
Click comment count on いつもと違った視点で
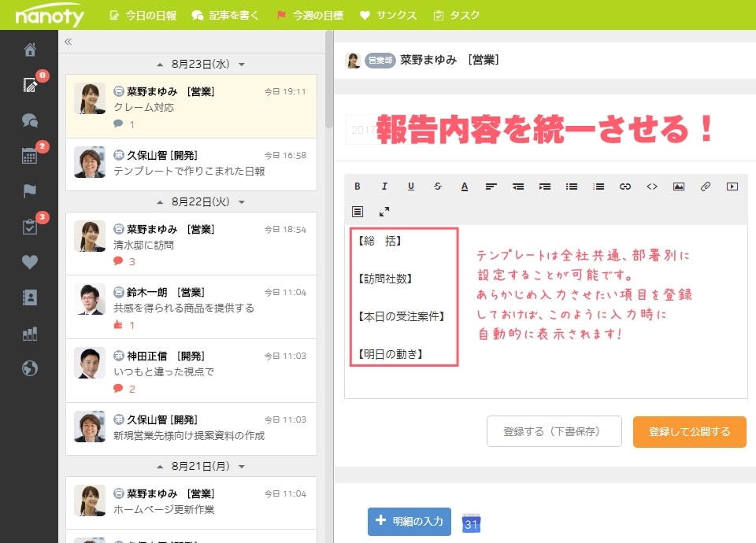pos(124,388)
